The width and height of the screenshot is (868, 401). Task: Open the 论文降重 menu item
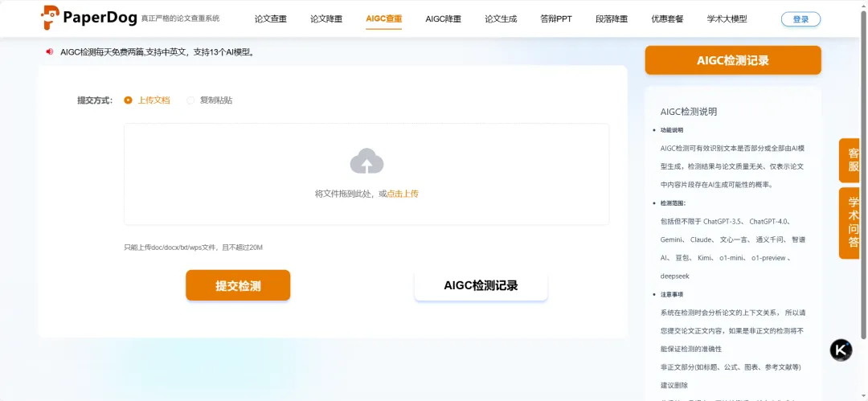tap(326, 18)
